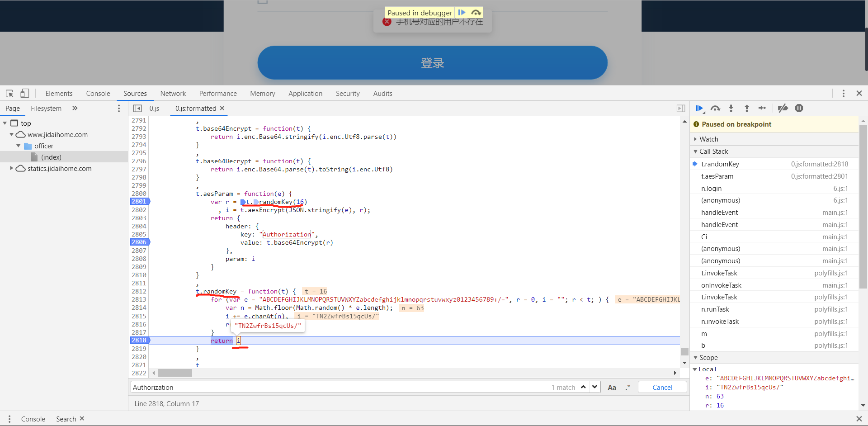Hide the navigator sidebar icon
Image resolution: width=868 pixels, height=426 pixels.
(x=137, y=108)
